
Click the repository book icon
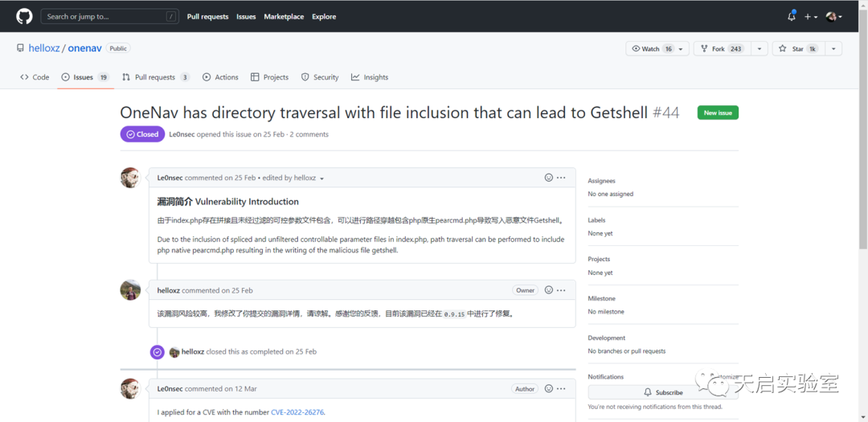tap(20, 48)
